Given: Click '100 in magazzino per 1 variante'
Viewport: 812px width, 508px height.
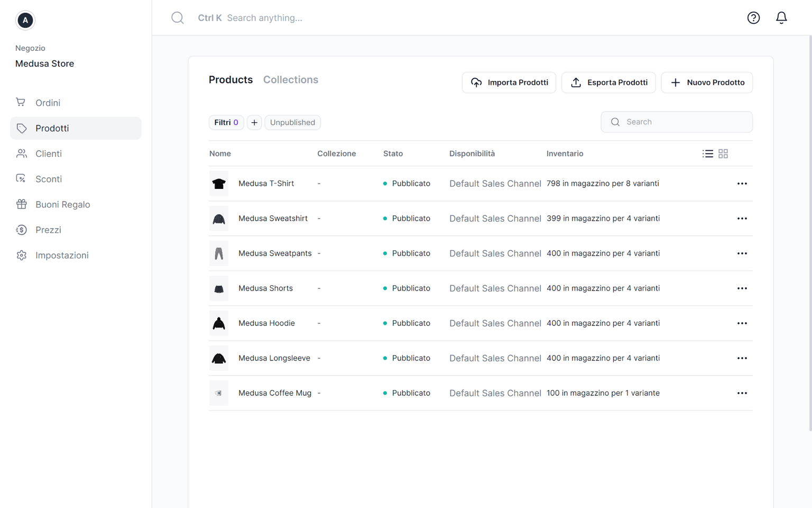Looking at the screenshot, I should point(603,393).
